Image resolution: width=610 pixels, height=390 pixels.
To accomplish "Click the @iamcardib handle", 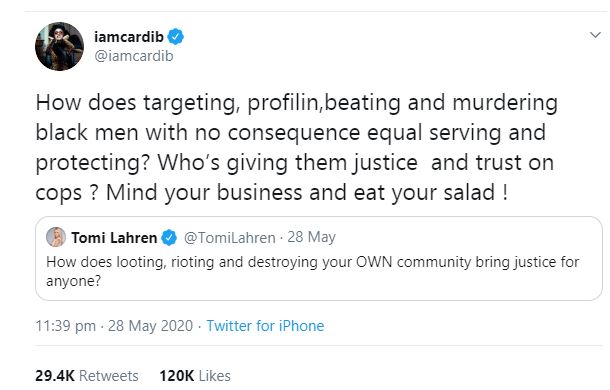I will [x=134, y=56].
